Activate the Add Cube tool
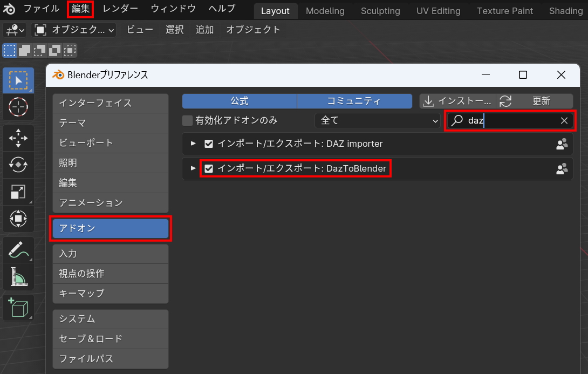This screenshot has height=374, width=588. 18,308
